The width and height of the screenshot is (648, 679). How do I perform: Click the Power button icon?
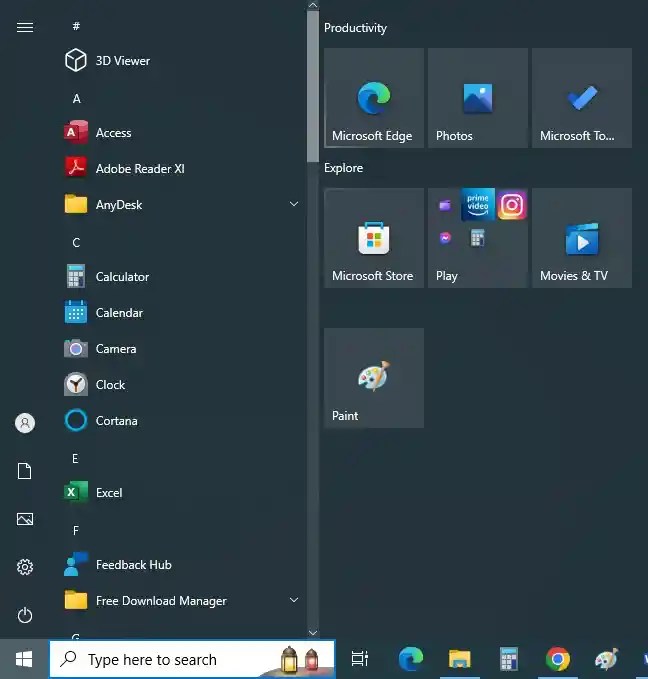(x=25, y=615)
